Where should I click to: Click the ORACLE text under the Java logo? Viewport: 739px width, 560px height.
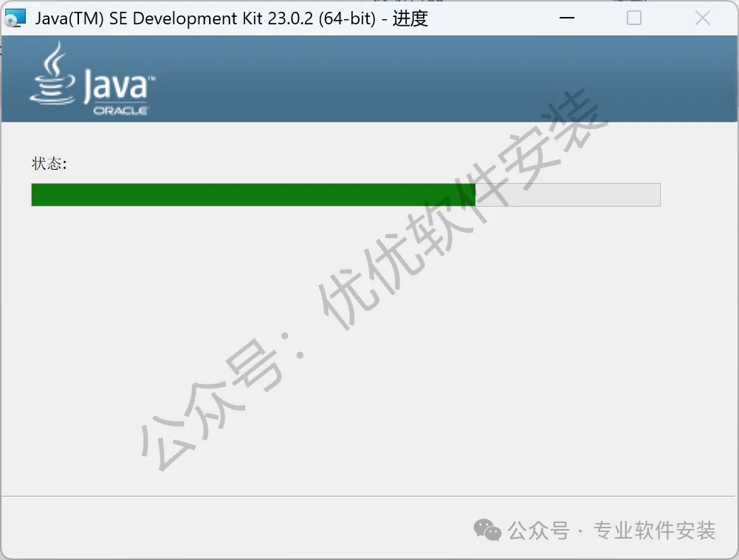pos(120,111)
